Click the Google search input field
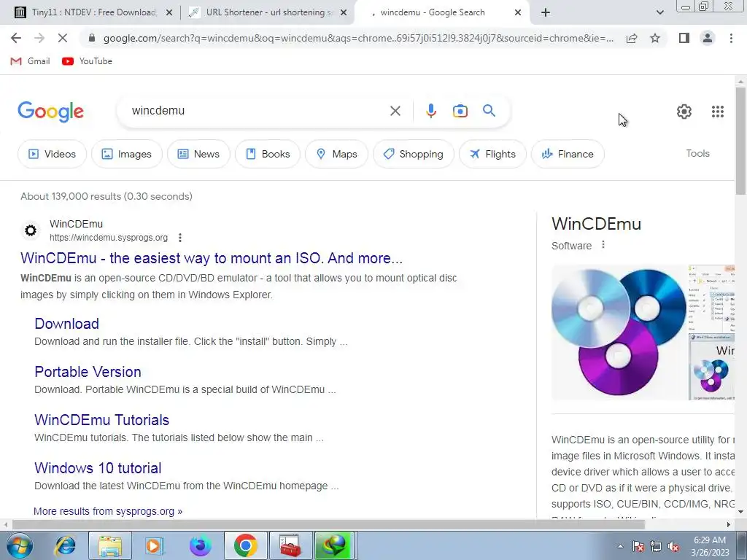The image size is (747, 560). click(258, 111)
